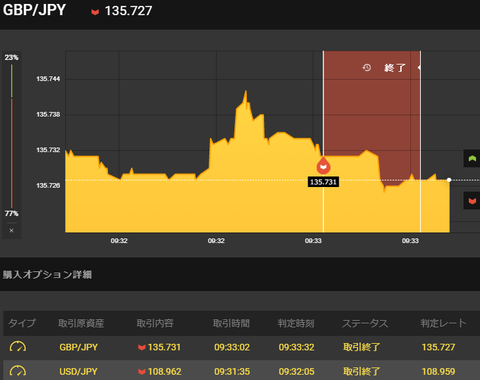The width and height of the screenshot is (480, 380).
Task: Click the 135.727 current rate in header
Action: [128, 11]
